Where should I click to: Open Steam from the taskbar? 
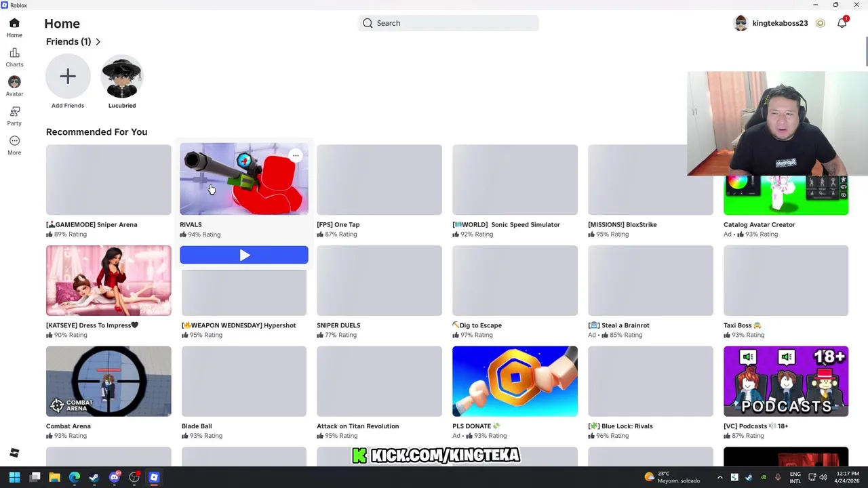click(x=94, y=477)
